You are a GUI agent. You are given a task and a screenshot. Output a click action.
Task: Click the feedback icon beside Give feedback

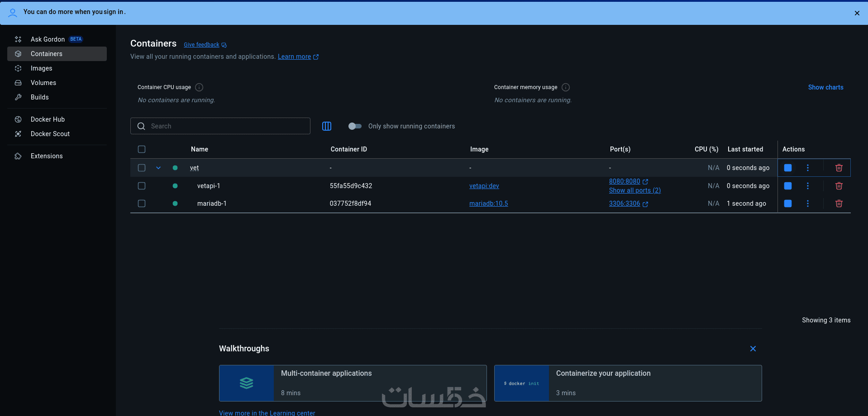click(224, 45)
